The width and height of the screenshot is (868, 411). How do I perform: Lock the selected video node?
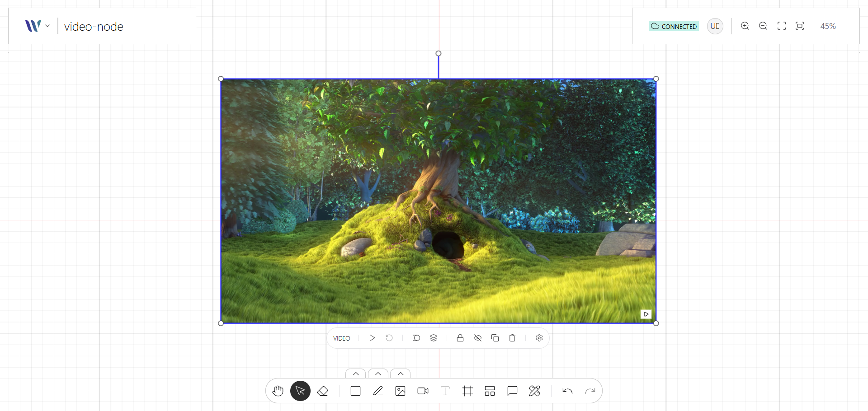pos(460,338)
